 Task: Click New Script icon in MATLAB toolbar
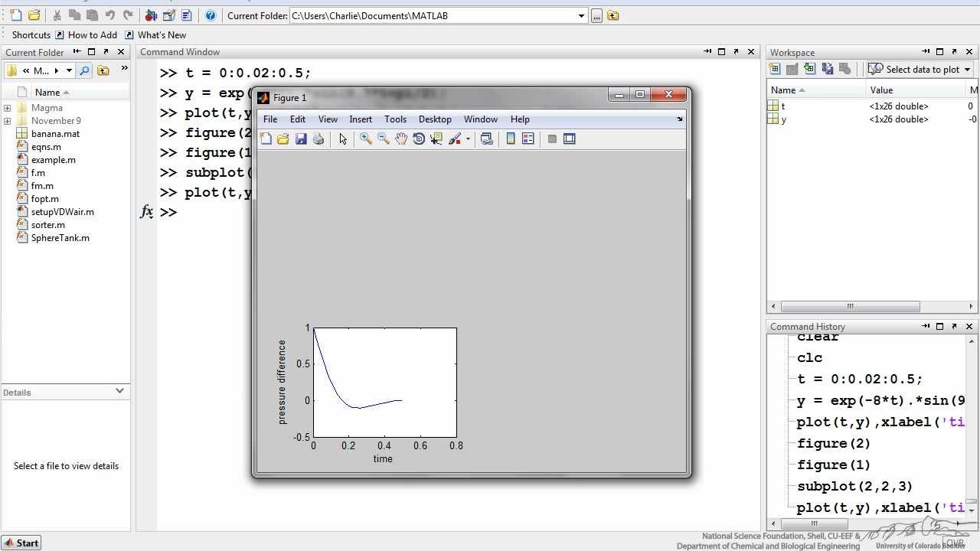tap(16, 15)
